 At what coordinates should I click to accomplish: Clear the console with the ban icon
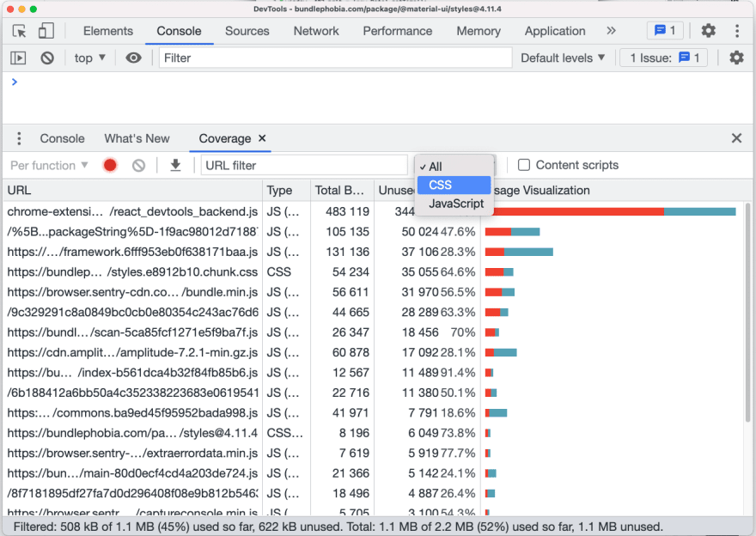coord(47,58)
